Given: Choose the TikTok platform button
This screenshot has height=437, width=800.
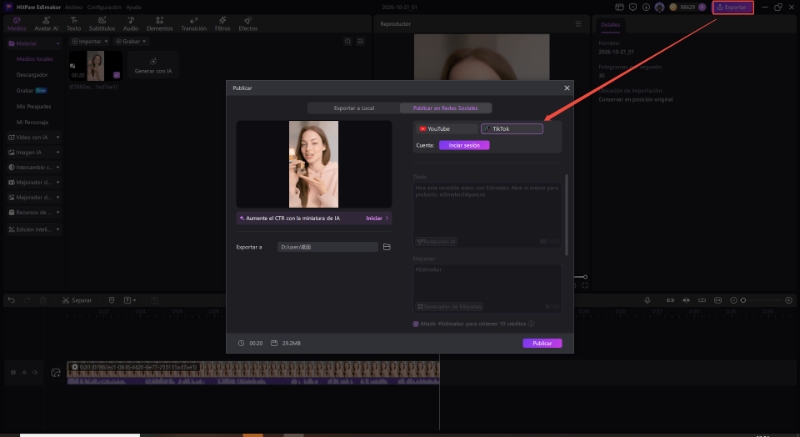Looking at the screenshot, I should (x=512, y=129).
